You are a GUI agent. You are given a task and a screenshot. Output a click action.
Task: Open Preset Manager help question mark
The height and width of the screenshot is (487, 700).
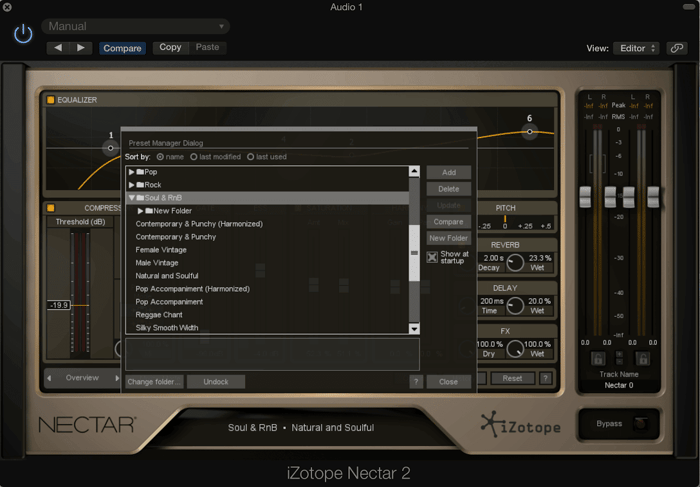tap(416, 382)
